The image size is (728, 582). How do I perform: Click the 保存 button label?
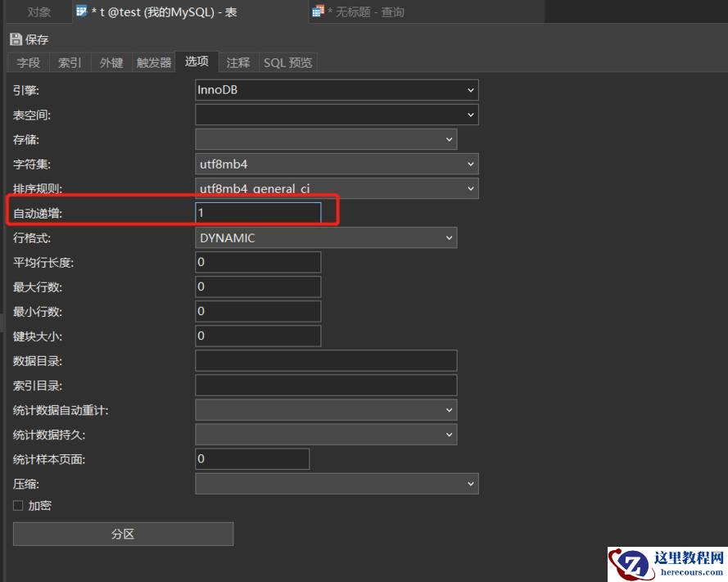click(37, 40)
